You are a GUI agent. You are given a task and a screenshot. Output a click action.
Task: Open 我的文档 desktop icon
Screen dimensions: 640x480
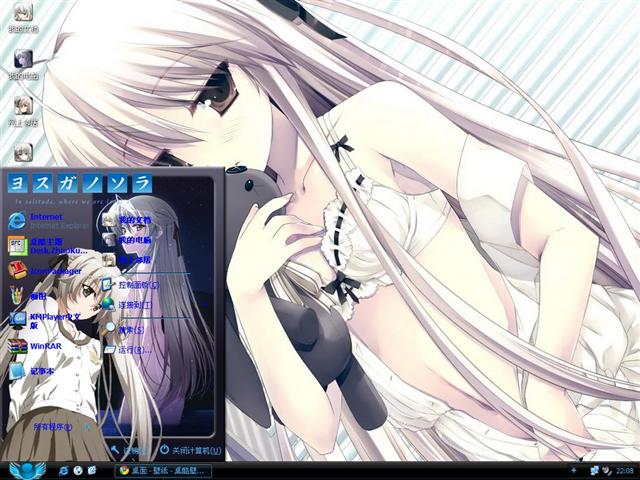[23, 18]
